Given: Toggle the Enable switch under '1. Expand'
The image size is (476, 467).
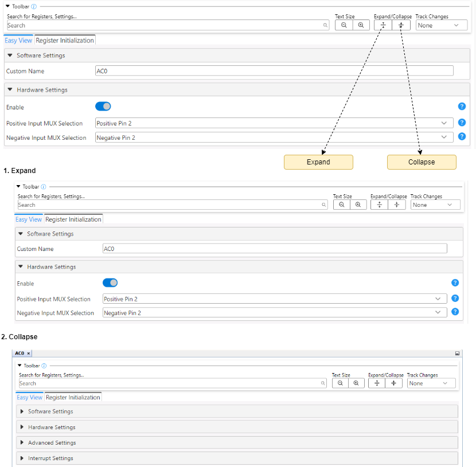Looking at the screenshot, I should coord(110,282).
